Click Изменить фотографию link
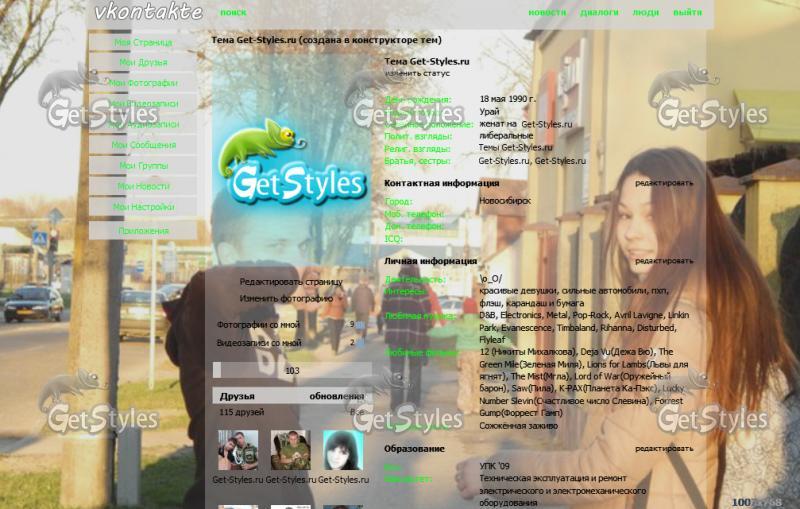This screenshot has height=509, width=800. click(286, 298)
